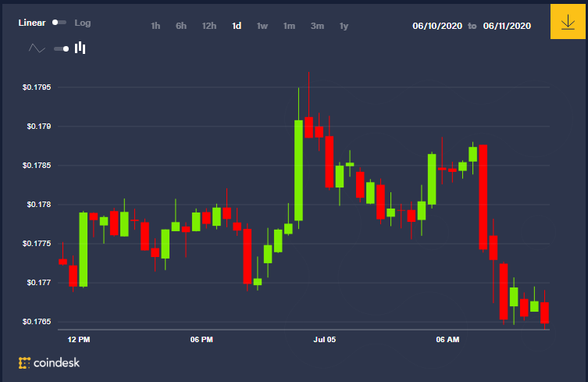588x382 pixels.
Task: Select the 12h time range
Action: tap(208, 26)
